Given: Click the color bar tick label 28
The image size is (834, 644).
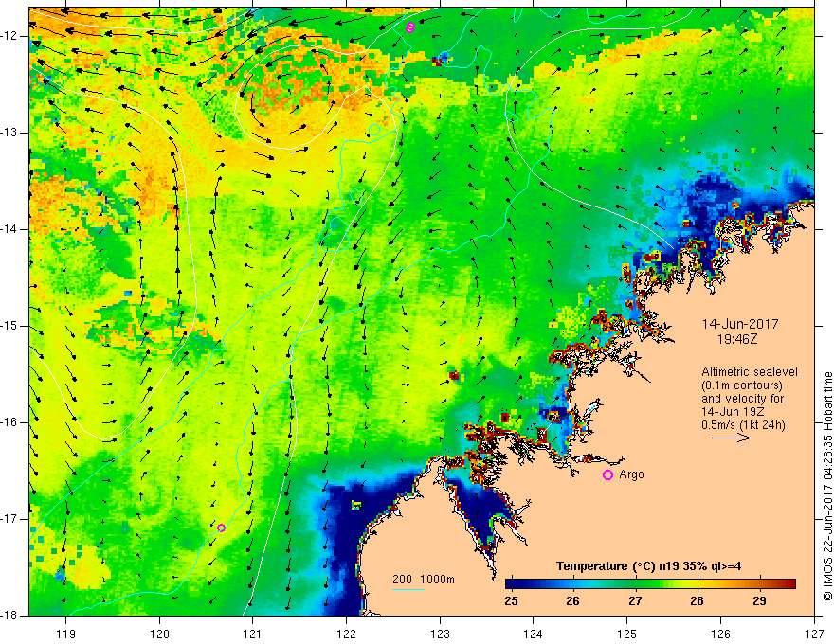Looking at the screenshot, I should (x=697, y=601).
